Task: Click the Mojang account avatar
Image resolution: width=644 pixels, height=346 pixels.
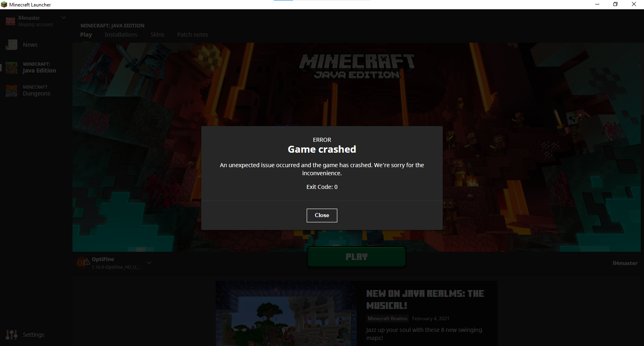Action: (x=10, y=21)
